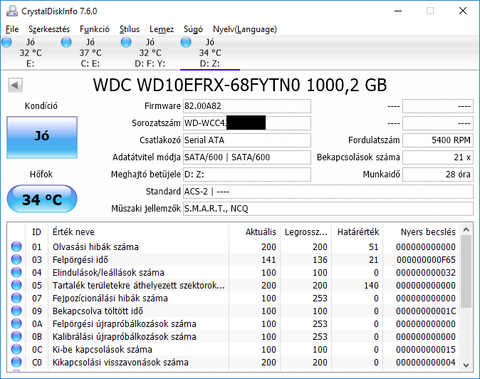This screenshot has width=480, height=379.
Task: Click raw value 000000000032
Action: click(x=426, y=273)
